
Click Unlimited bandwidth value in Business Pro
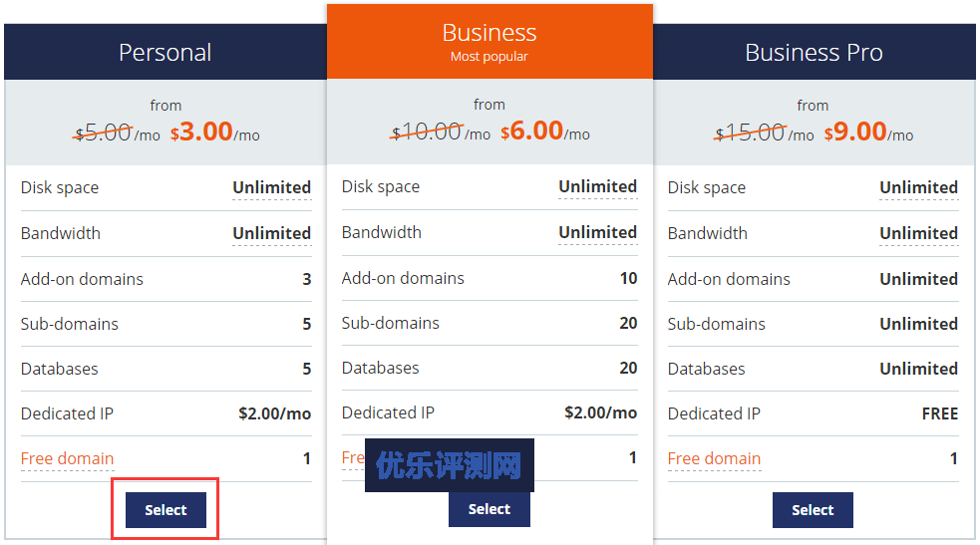point(918,233)
